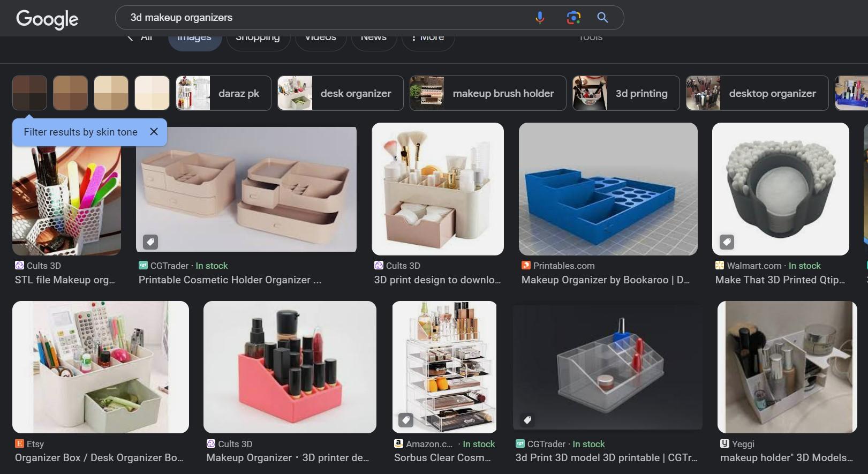Image resolution: width=868 pixels, height=474 pixels.
Task: Open the 'STL file Makeup org…' result link
Action: click(x=65, y=280)
